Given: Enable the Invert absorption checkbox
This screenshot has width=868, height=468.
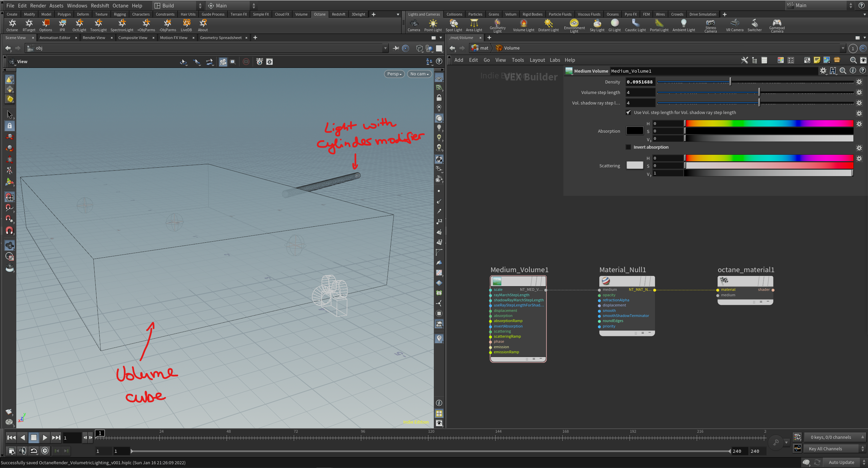Looking at the screenshot, I should (629, 147).
